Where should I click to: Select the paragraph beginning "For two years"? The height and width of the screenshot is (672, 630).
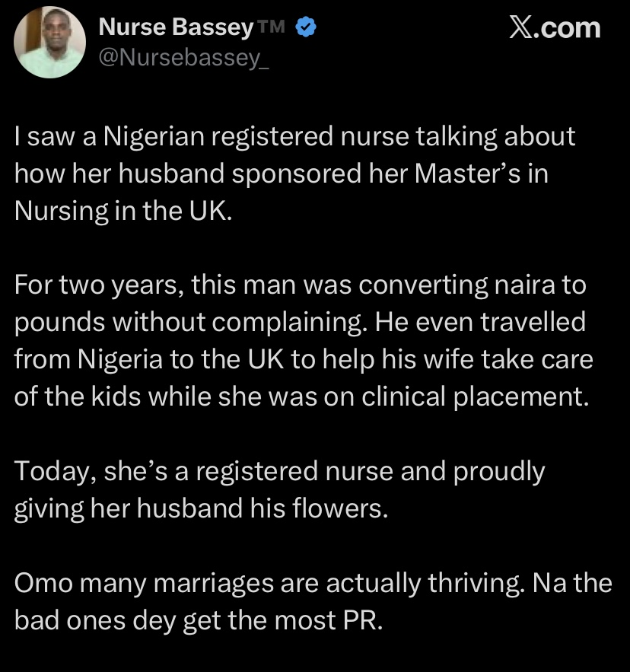coord(304,340)
